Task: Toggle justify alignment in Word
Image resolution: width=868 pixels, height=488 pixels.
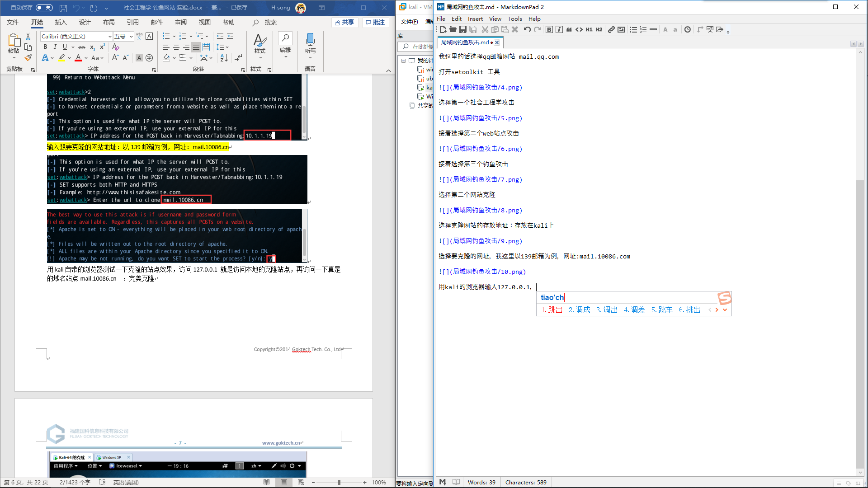Action: tap(196, 47)
